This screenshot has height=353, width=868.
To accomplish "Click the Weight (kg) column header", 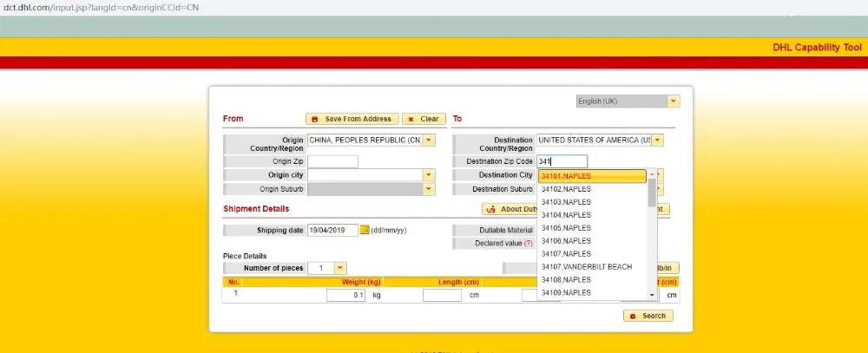I will (361, 282).
